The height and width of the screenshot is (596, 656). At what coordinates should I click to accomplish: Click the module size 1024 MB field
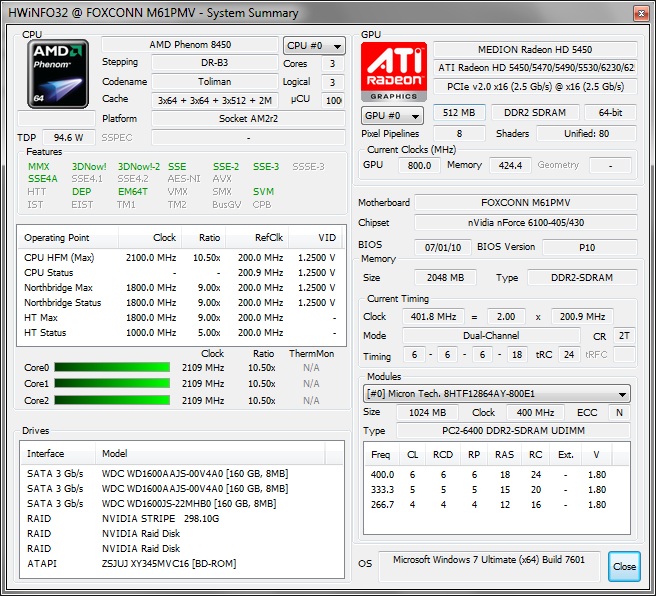(427, 412)
